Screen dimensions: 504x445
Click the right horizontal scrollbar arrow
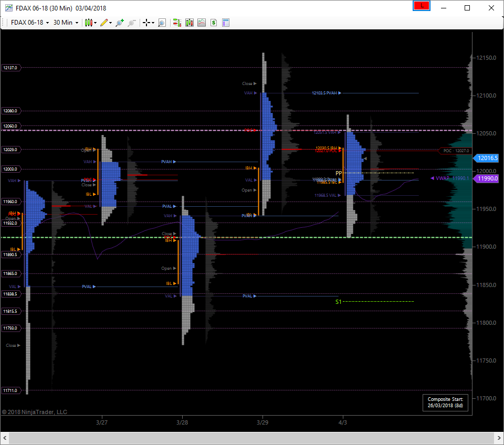499,438
